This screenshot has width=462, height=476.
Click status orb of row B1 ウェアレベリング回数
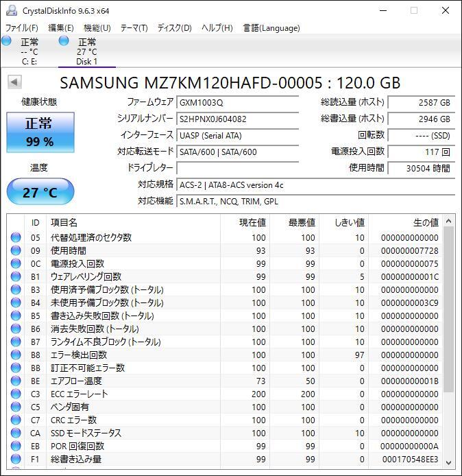16,276
